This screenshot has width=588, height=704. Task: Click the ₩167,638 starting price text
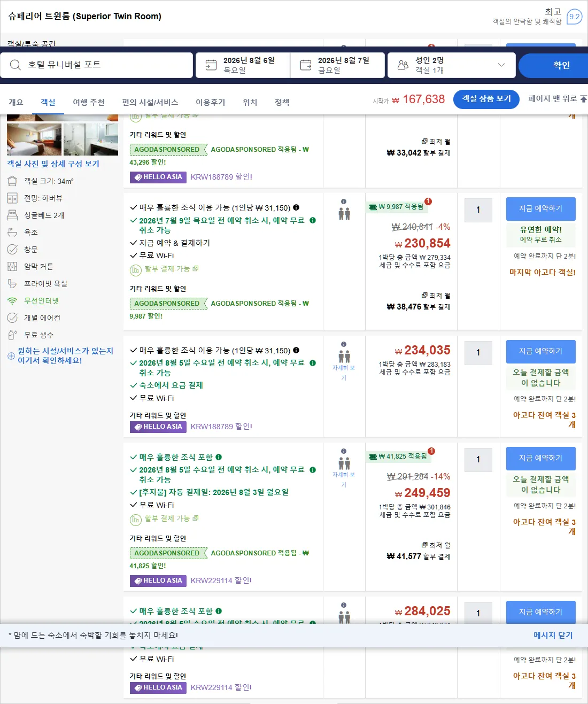[x=419, y=99]
